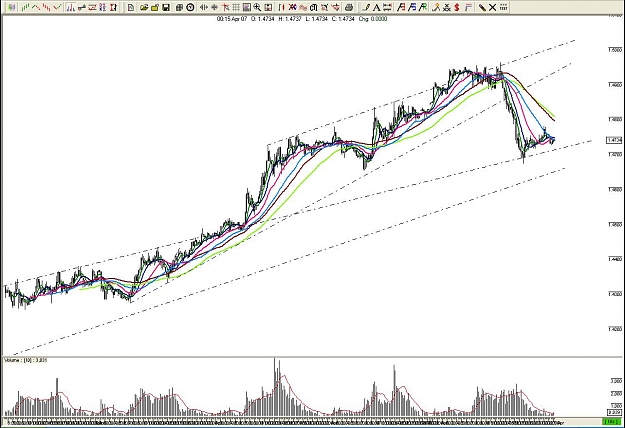Screen dimensions: 625x428
Task: Click the round clock icon
Action: [190, 7]
